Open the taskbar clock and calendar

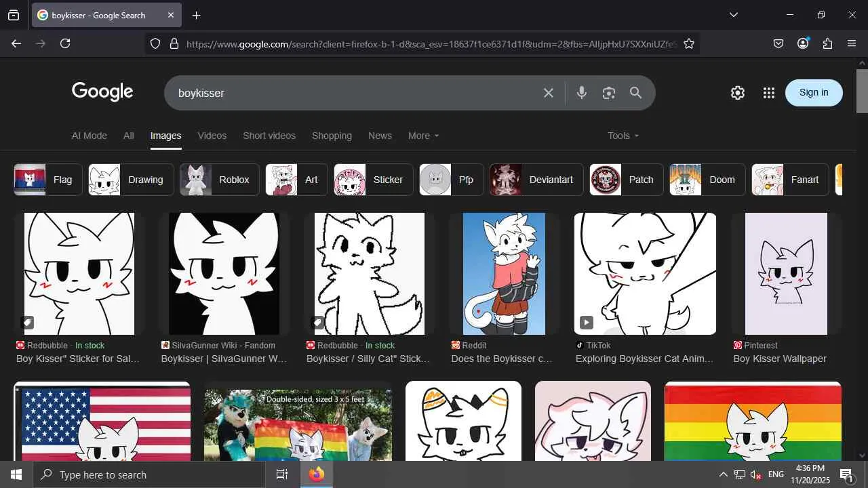810,474
